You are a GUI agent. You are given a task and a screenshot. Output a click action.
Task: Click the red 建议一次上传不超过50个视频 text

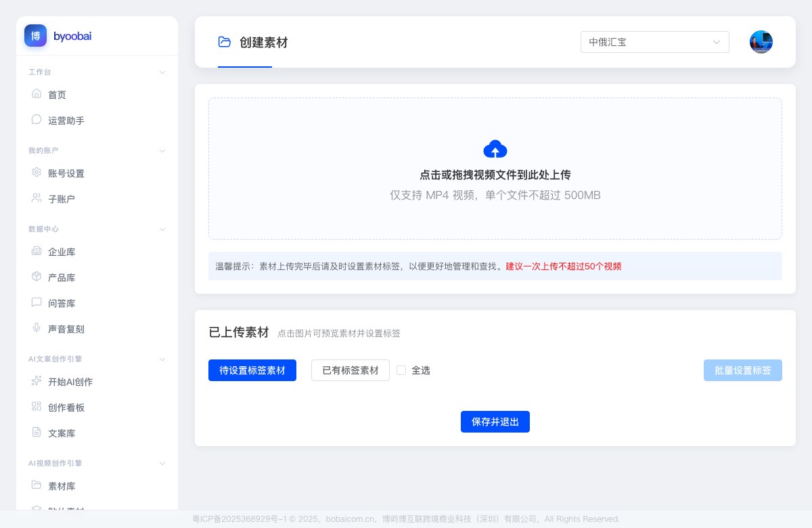click(x=564, y=266)
